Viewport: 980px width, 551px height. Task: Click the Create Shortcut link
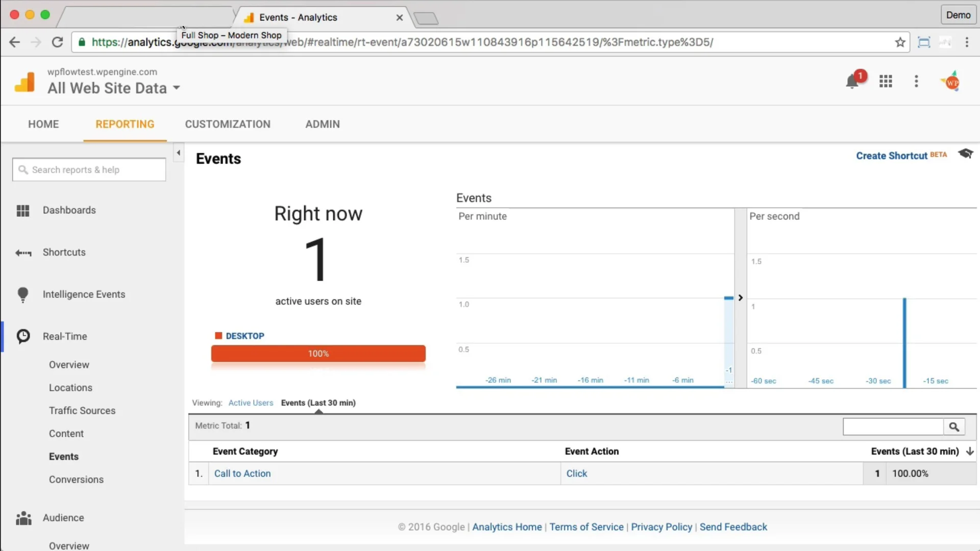click(x=891, y=156)
